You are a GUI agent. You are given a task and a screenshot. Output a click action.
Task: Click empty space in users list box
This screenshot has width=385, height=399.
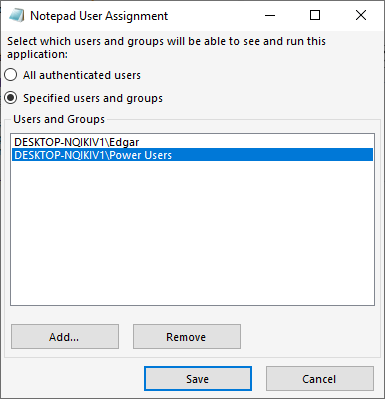pos(192,233)
